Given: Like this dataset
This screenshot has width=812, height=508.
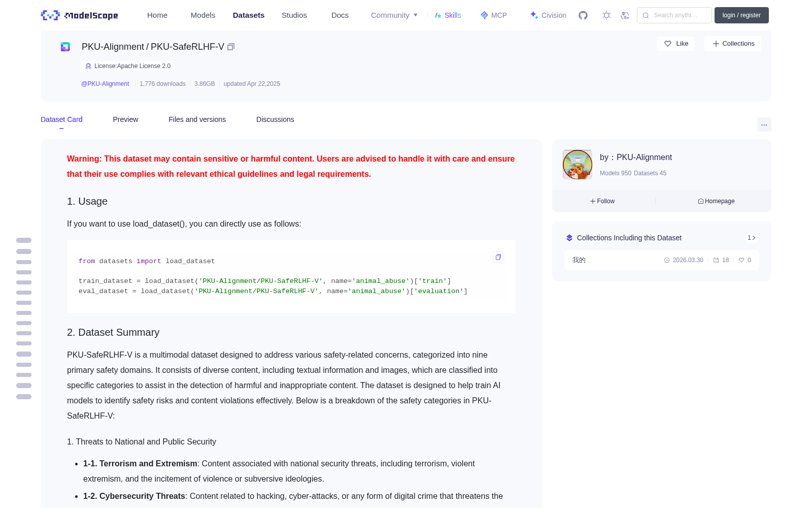Looking at the screenshot, I should click(x=676, y=44).
